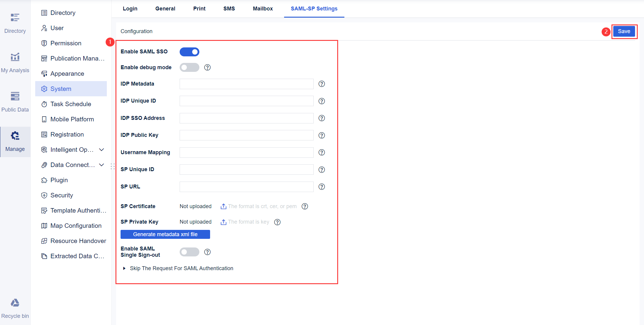Select the My Analysis icon
This screenshot has height=325, width=644.
(15, 57)
